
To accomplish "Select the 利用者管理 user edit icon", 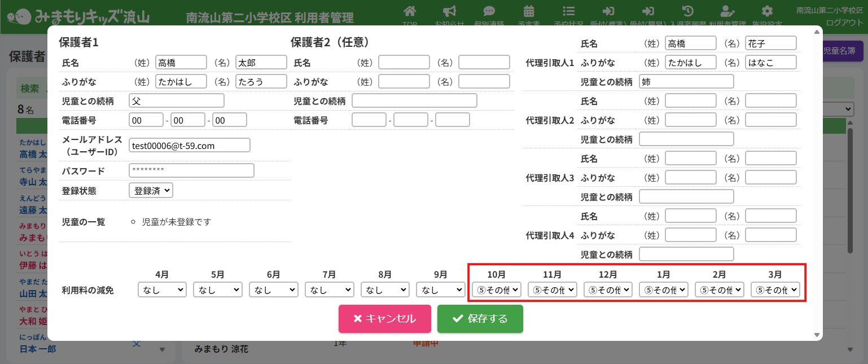I will [727, 11].
